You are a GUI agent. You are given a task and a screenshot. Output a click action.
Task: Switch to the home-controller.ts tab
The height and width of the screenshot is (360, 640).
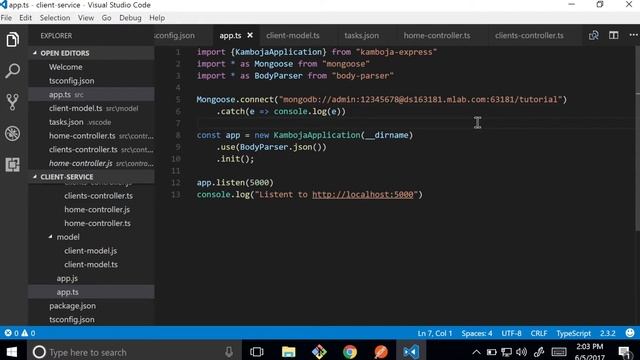point(437,36)
